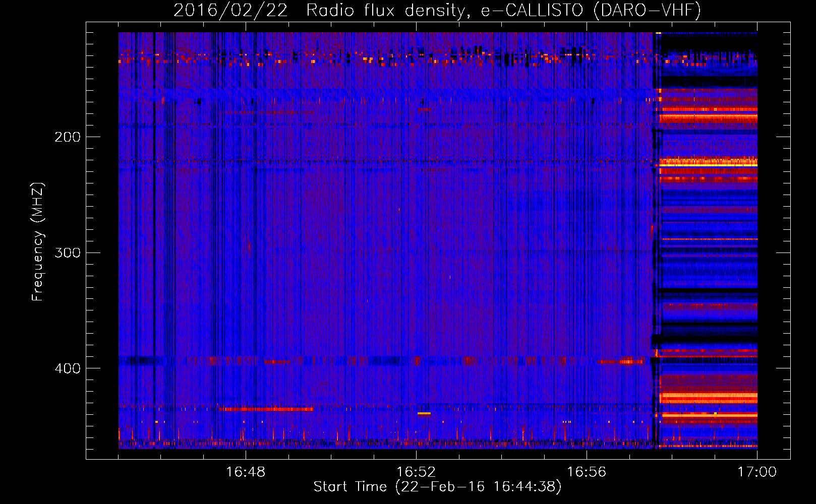The image size is (816, 504).
Task: Click the 400 frequency tick label
Action: pos(68,368)
